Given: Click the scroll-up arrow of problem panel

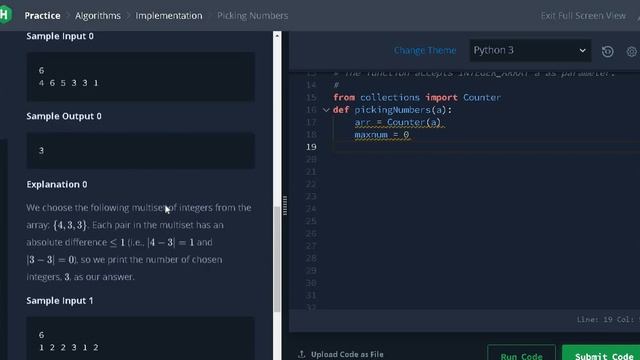Looking at the screenshot, I should pos(277,36).
